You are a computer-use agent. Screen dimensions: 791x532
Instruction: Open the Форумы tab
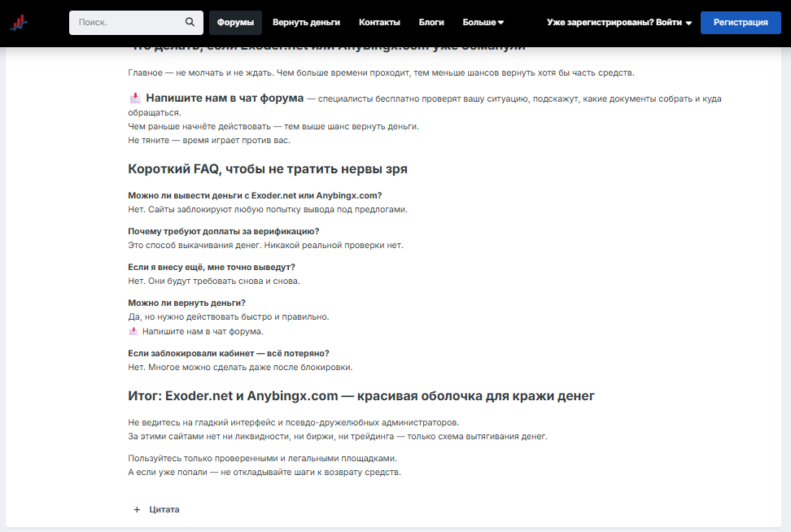click(235, 23)
